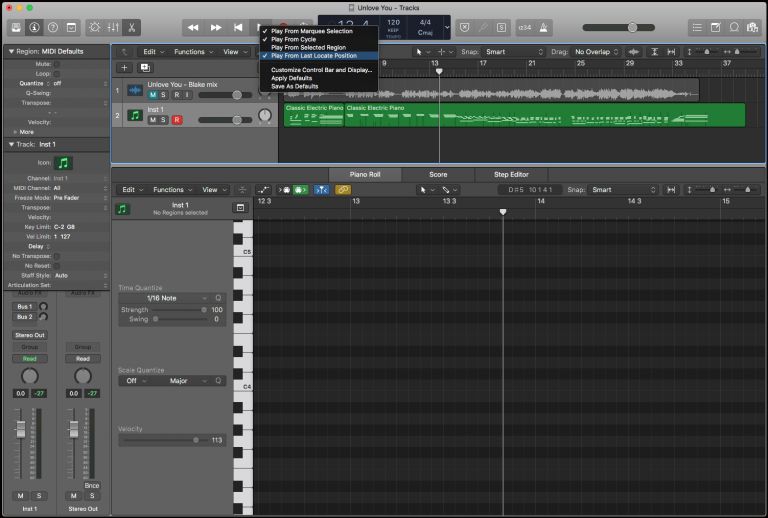Click Apply Defaults in the menu
The width and height of the screenshot is (768, 518).
(319, 78)
